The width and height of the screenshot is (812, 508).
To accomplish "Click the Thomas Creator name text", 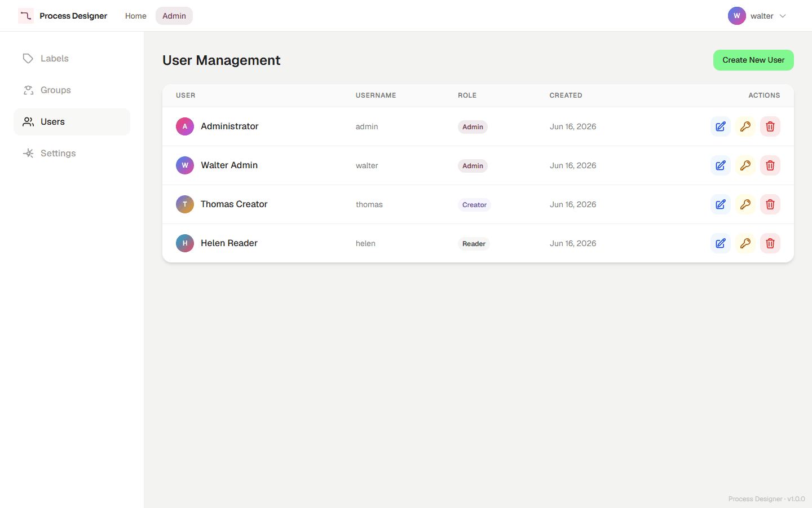I will coord(234,204).
